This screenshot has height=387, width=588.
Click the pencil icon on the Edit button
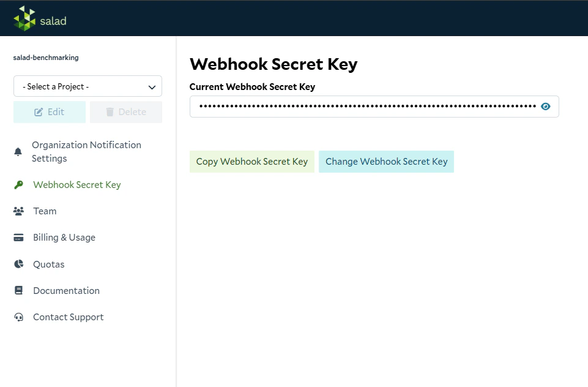point(39,111)
